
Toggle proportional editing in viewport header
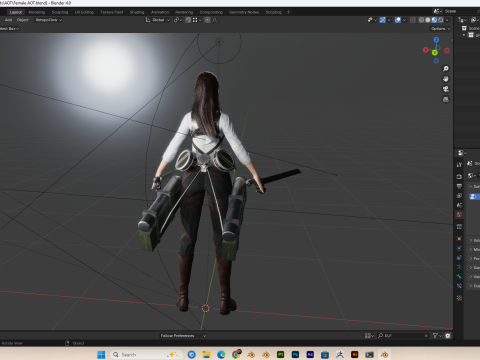click(x=207, y=20)
